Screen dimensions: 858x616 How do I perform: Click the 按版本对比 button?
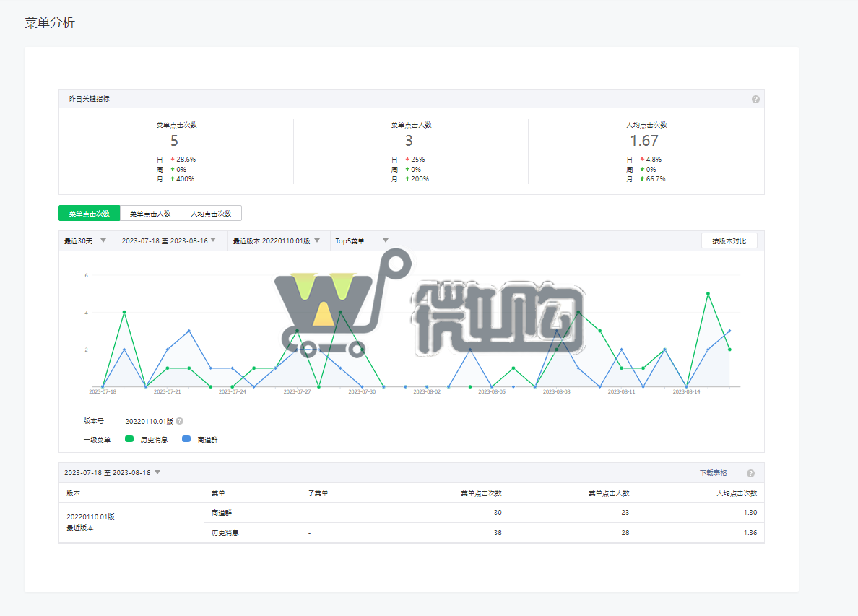point(729,240)
